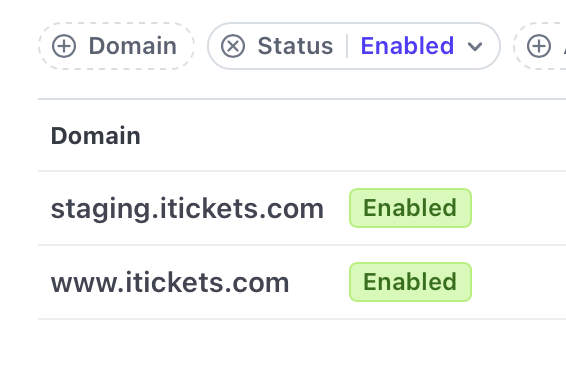Viewport: 566px width, 366px height.
Task: Click the plus icon of the cut-off filter
Action: click(539, 46)
